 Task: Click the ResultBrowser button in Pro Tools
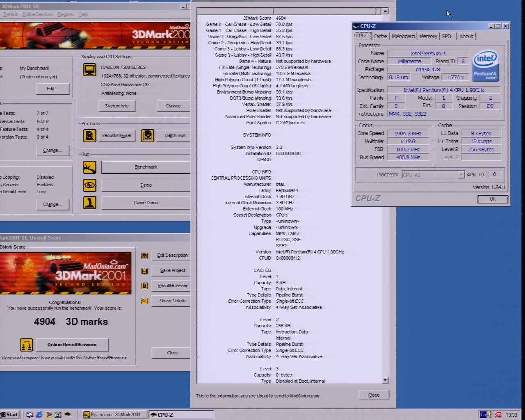(116, 135)
